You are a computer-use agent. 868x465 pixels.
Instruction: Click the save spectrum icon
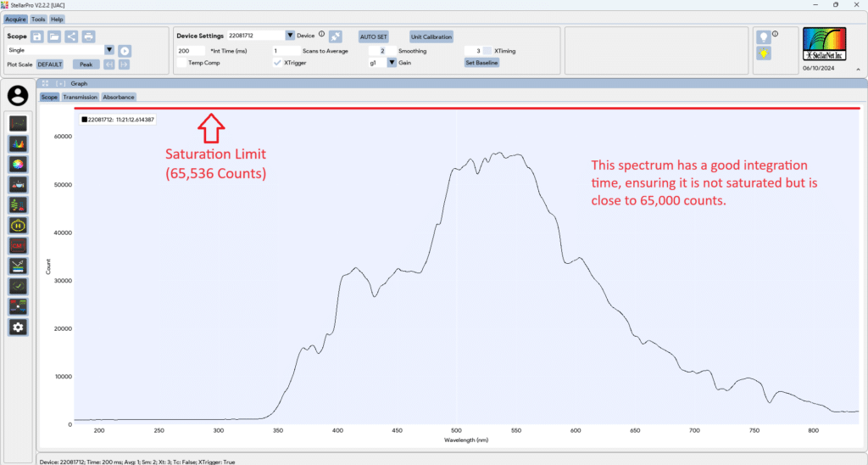tap(37, 36)
